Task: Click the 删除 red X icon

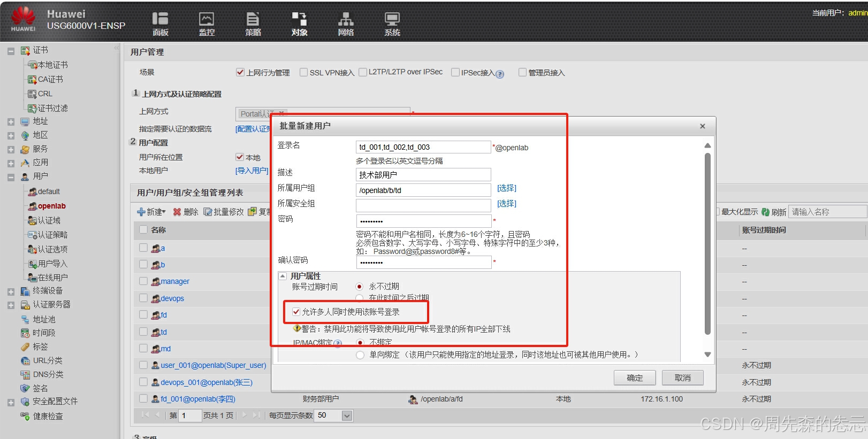Action: pyautogui.click(x=177, y=212)
